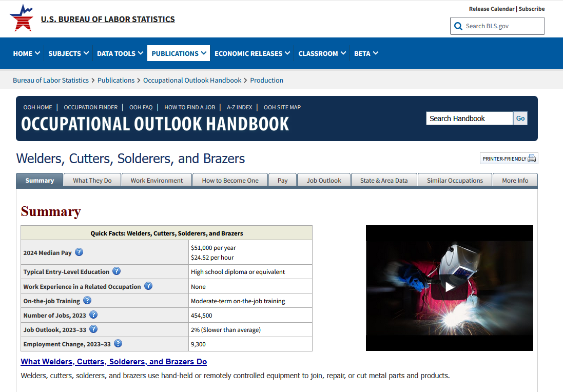This screenshot has width=563, height=392.
Task: Open the A-Z INDEX link
Action: click(240, 107)
